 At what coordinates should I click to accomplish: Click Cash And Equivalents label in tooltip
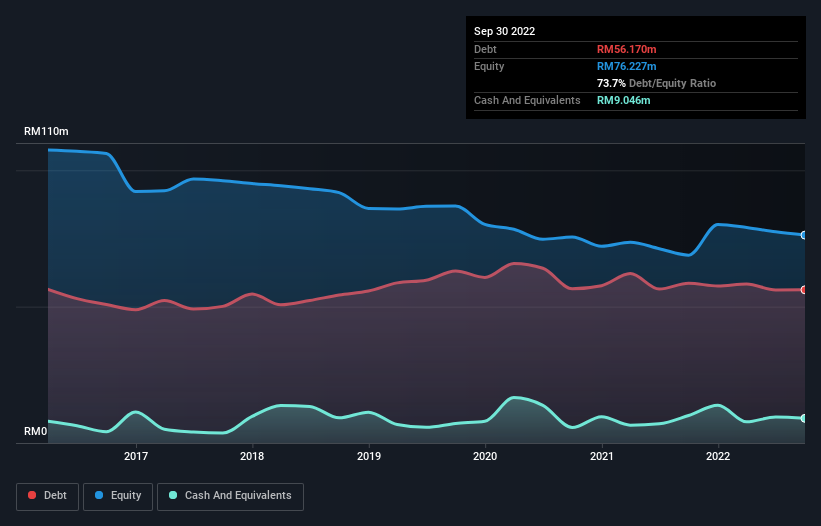[527, 100]
